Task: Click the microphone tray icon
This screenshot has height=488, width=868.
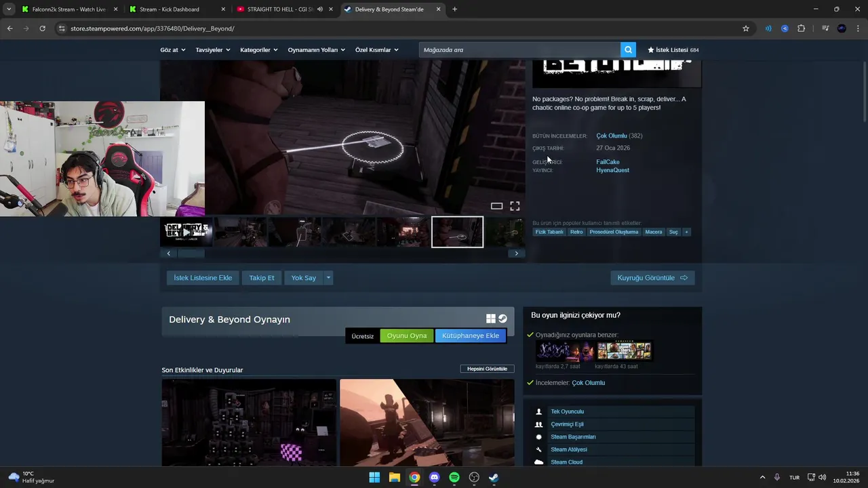Action: [777, 477]
